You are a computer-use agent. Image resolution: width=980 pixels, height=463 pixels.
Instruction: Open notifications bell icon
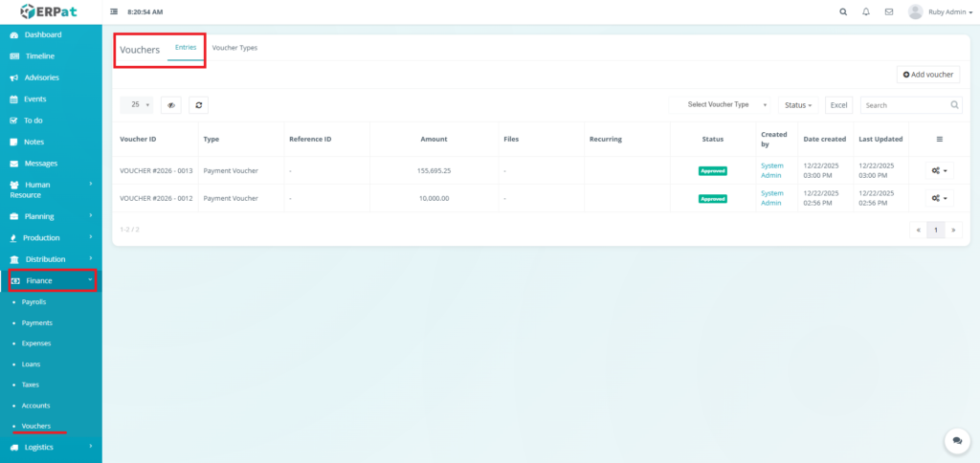point(866,11)
